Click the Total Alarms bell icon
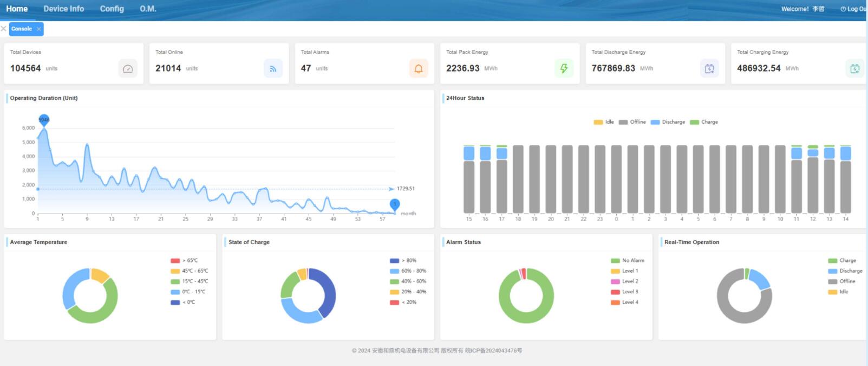The image size is (868, 366). click(x=419, y=69)
